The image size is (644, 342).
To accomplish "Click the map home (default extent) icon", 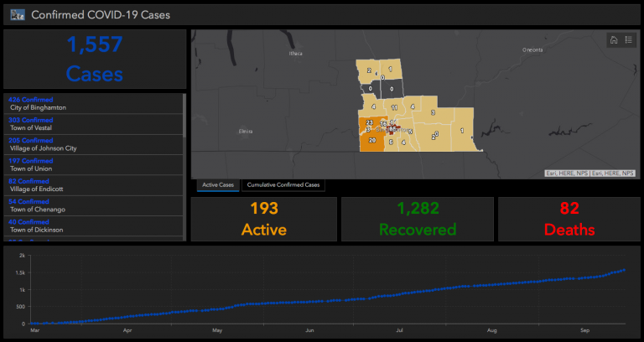I will coord(614,39).
